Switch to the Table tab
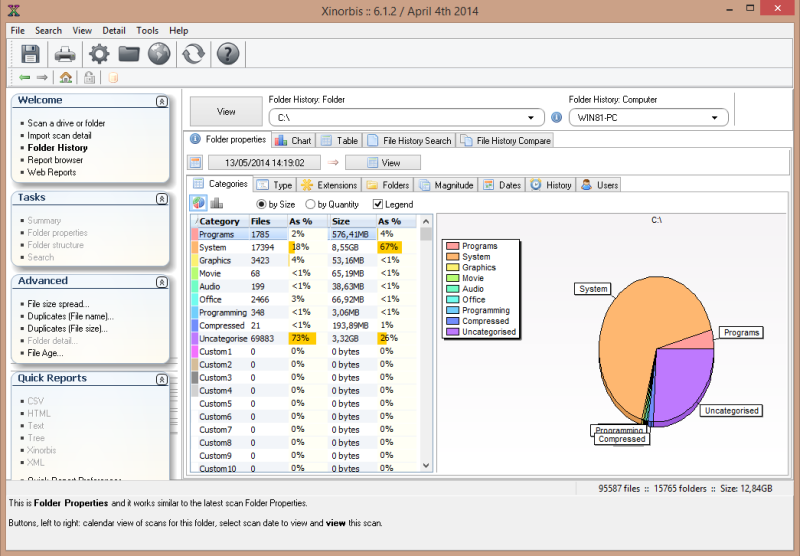The height and width of the screenshot is (556, 800). click(340, 140)
